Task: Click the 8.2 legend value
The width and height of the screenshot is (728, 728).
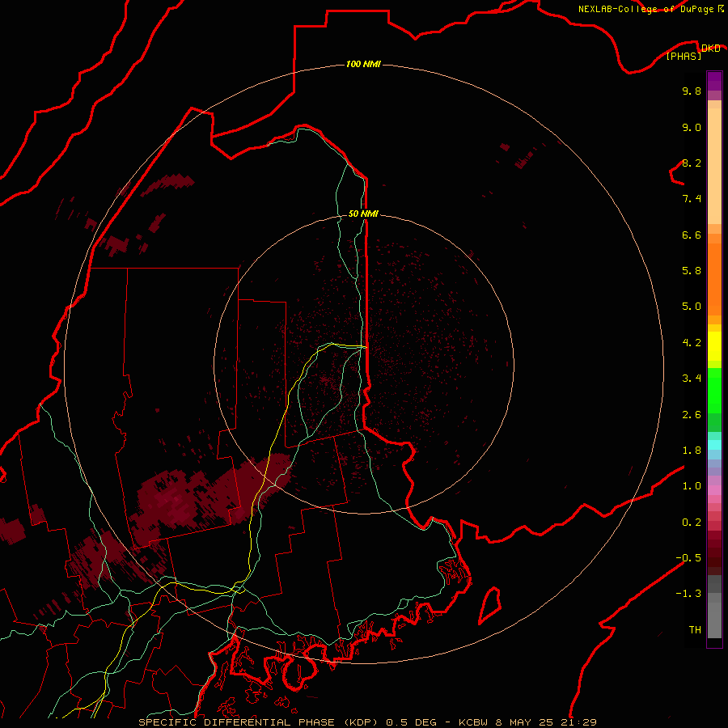Action: (692, 163)
